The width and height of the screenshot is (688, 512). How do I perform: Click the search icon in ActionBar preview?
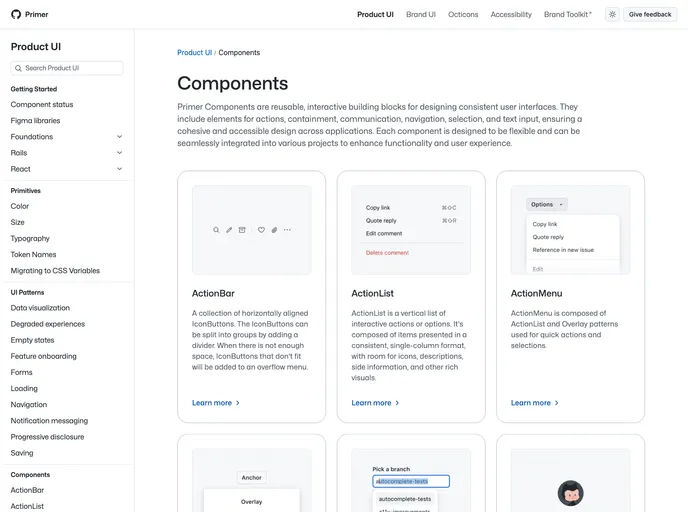point(216,230)
